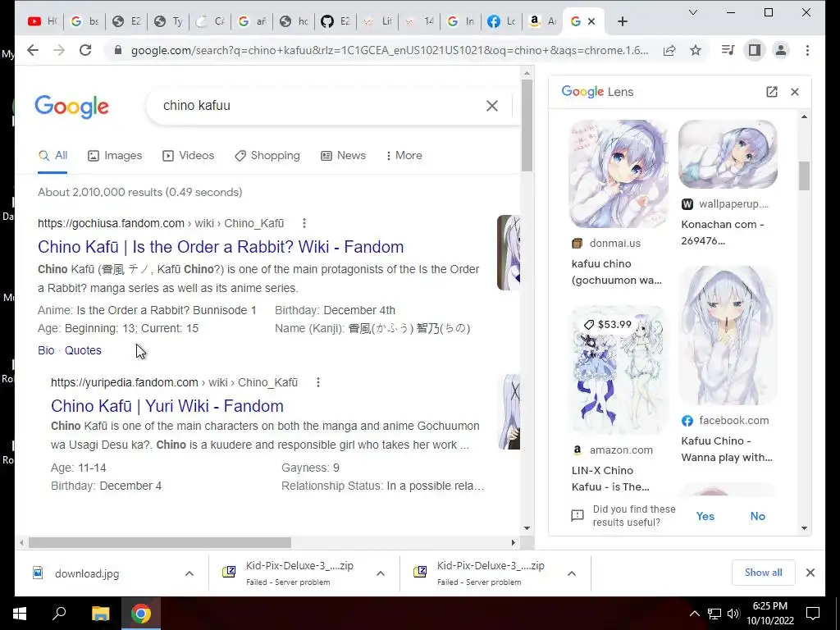The width and height of the screenshot is (840, 630).
Task: Open the tab search dropdown
Action: click(692, 12)
